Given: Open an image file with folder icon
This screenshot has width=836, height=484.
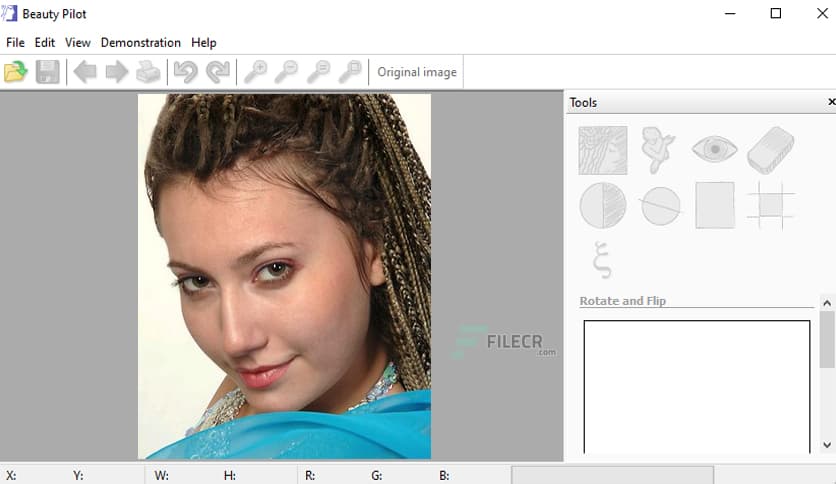Looking at the screenshot, I should (x=15, y=71).
